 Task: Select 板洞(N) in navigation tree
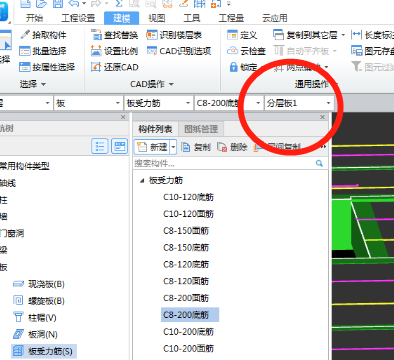(35, 334)
